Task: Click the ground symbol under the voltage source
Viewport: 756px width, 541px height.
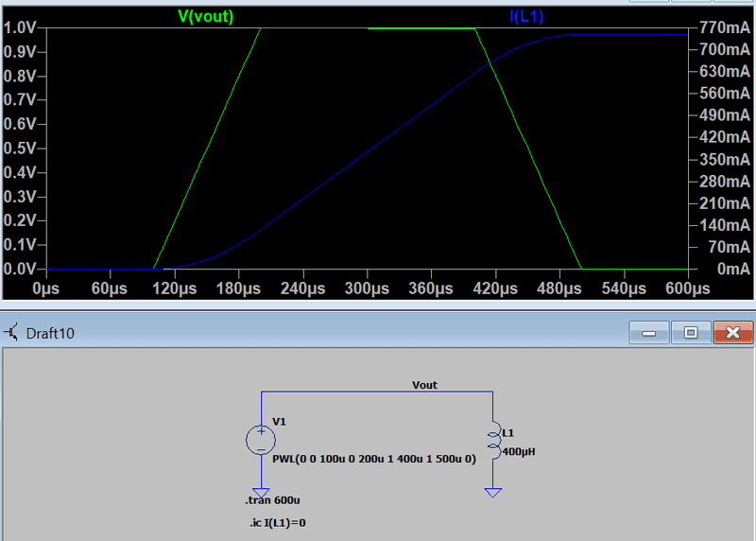Action: coord(261,479)
